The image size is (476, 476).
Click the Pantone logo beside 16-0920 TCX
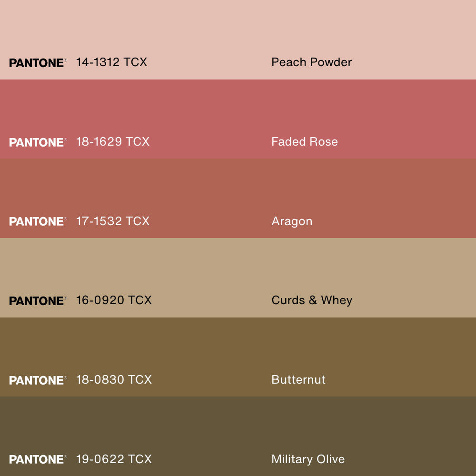tap(38, 301)
